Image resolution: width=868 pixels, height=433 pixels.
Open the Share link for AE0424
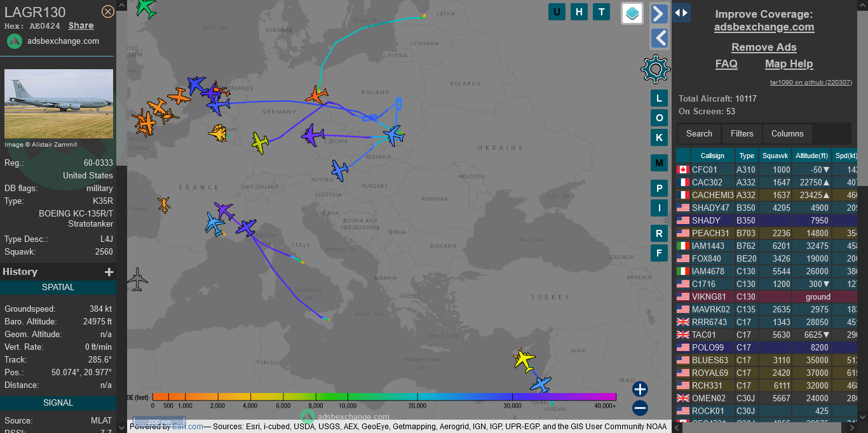[x=81, y=26]
